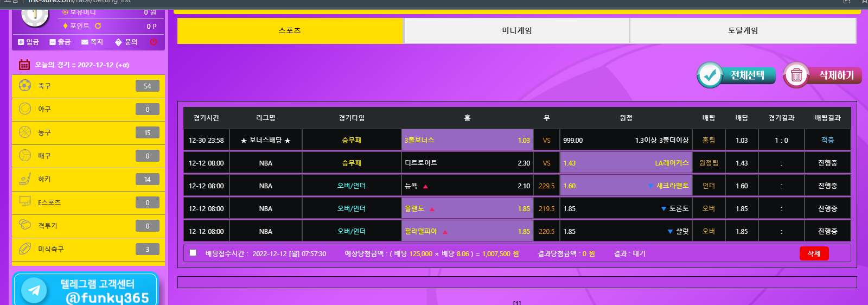The width and height of the screenshot is (868, 305).
Task: Click the volleyball icon for 배구
Action: pos(25,156)
